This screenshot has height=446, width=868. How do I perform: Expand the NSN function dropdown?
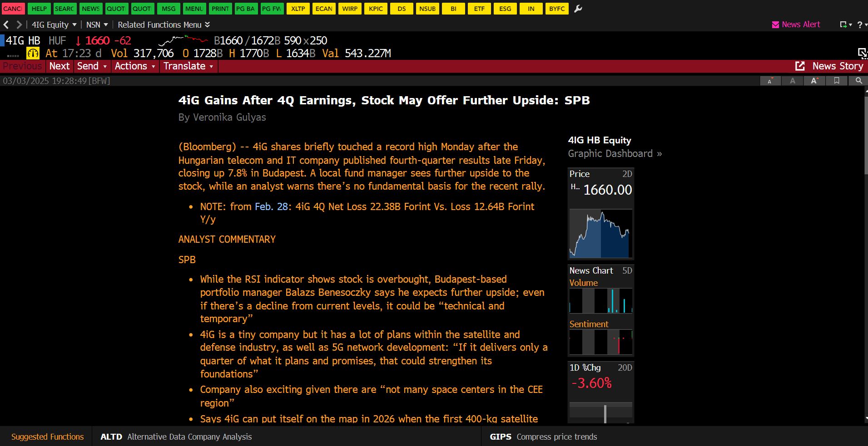(x=97, y=25)
